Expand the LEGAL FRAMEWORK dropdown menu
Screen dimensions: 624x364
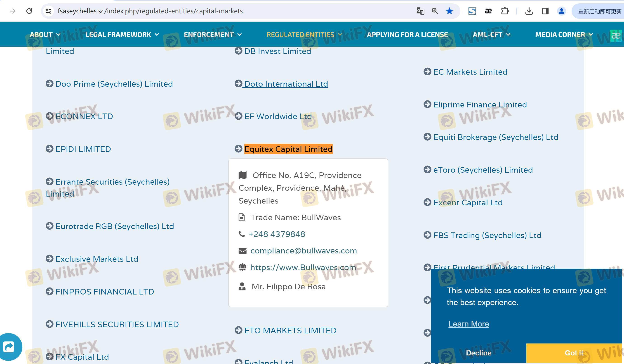pos(122,35)
